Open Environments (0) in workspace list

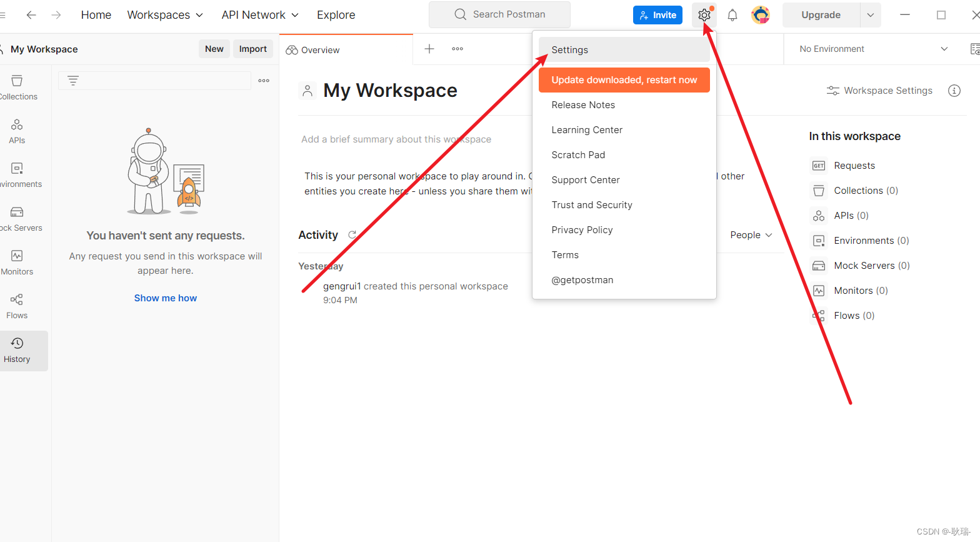click(x=871, y=241)
